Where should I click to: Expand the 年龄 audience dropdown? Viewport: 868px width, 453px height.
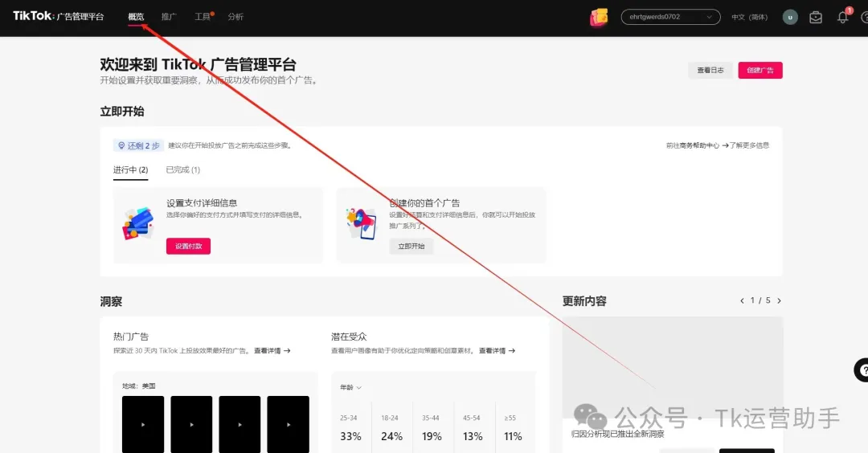350,387
